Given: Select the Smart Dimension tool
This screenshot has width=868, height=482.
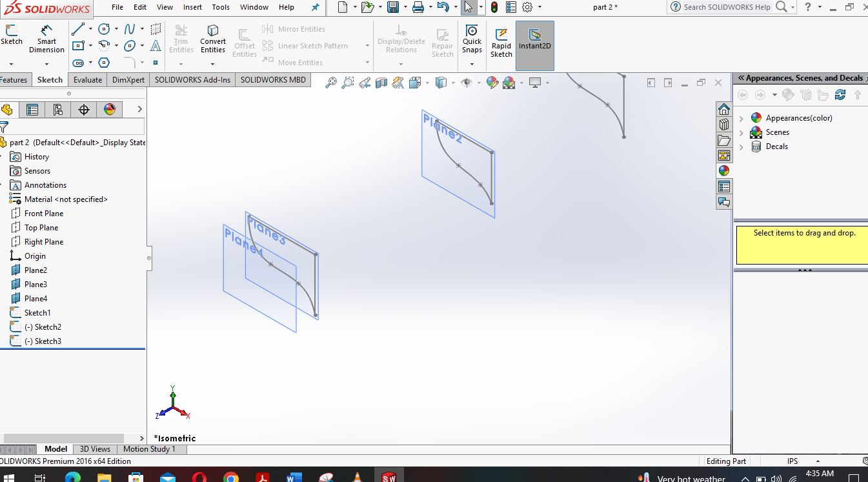Looking at the screenshot, I should (x=46, y=40).
